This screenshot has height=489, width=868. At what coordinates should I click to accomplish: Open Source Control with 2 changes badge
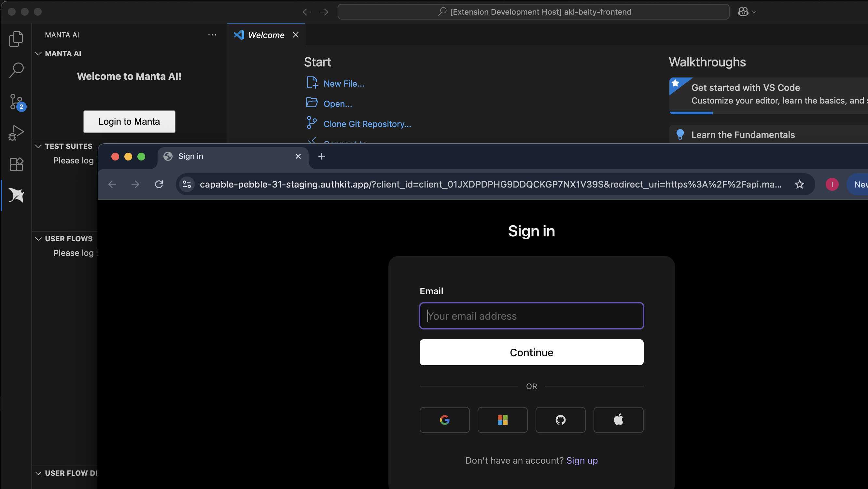click(x=16, y=102)
